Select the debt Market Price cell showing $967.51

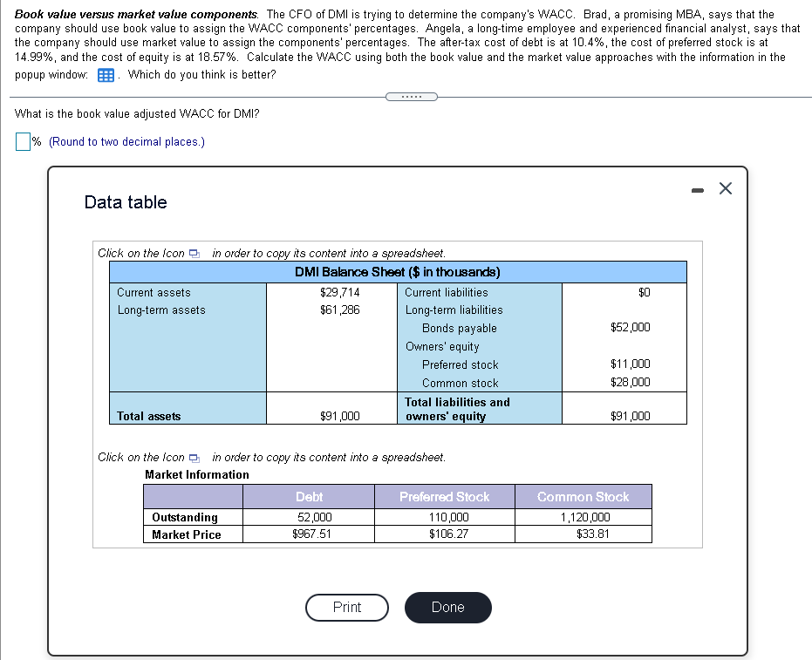click(x=309, y=534)
